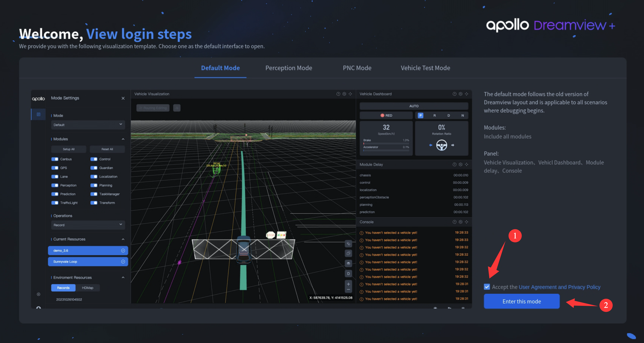
Task: Open settings gear of Vehicle Dashboard panel
Action: pos(460,94)
